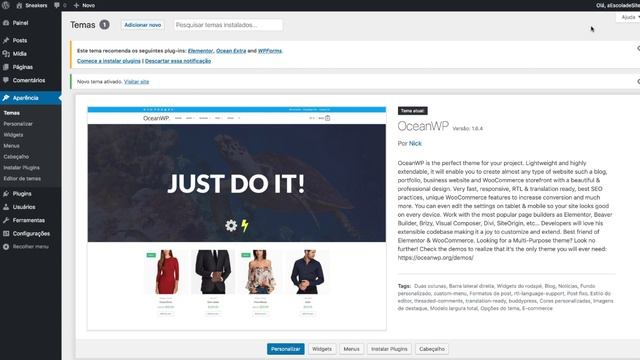This screenshot has width=640, height=360.
Task: Click the plus Novo button
Action: tap(84, 5)
